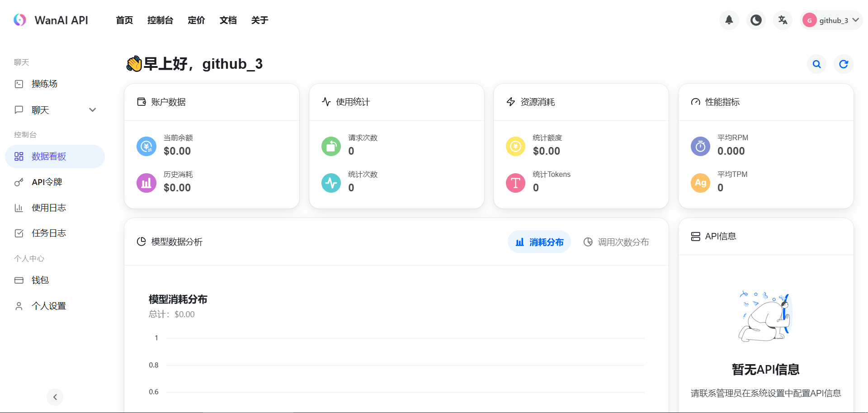Switch to 调用次数分布 view
This screenshot has height=413, width=868.
click(x=616, y=242)
